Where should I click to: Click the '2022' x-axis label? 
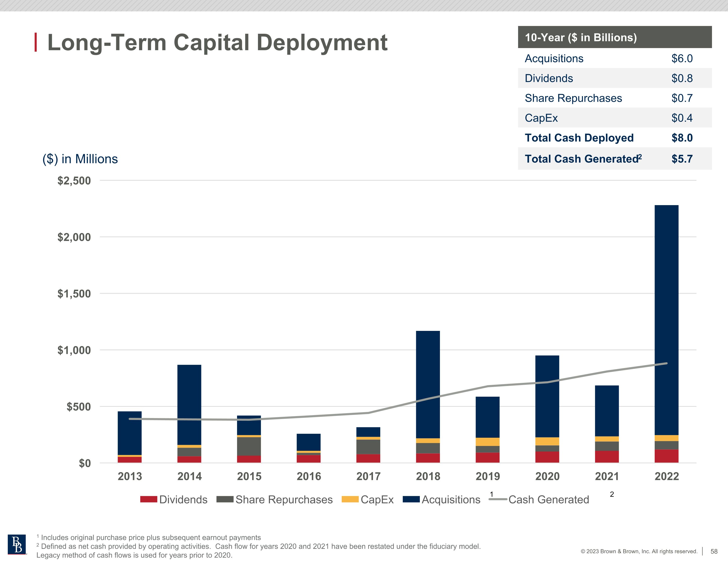(667, 476)
